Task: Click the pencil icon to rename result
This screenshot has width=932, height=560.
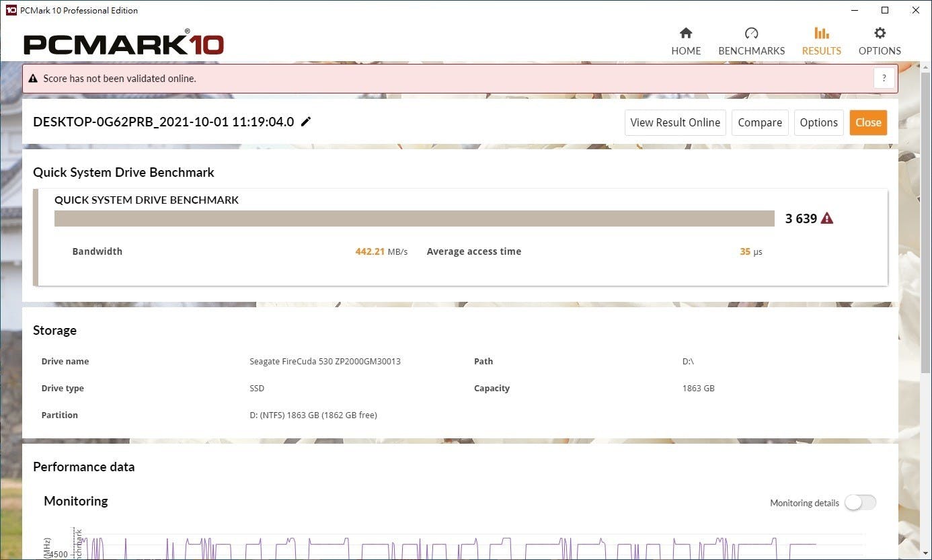Action: [306, 122]
